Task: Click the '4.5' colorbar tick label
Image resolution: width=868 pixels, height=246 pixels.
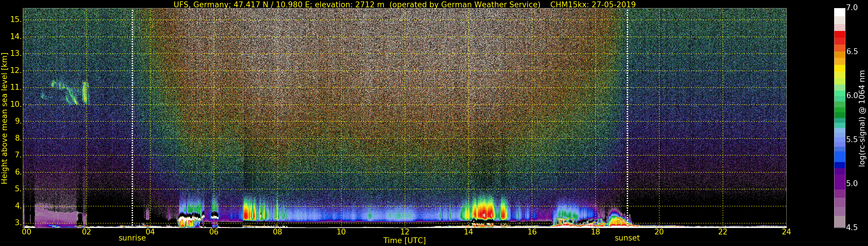Action: (x=852, y=227)
